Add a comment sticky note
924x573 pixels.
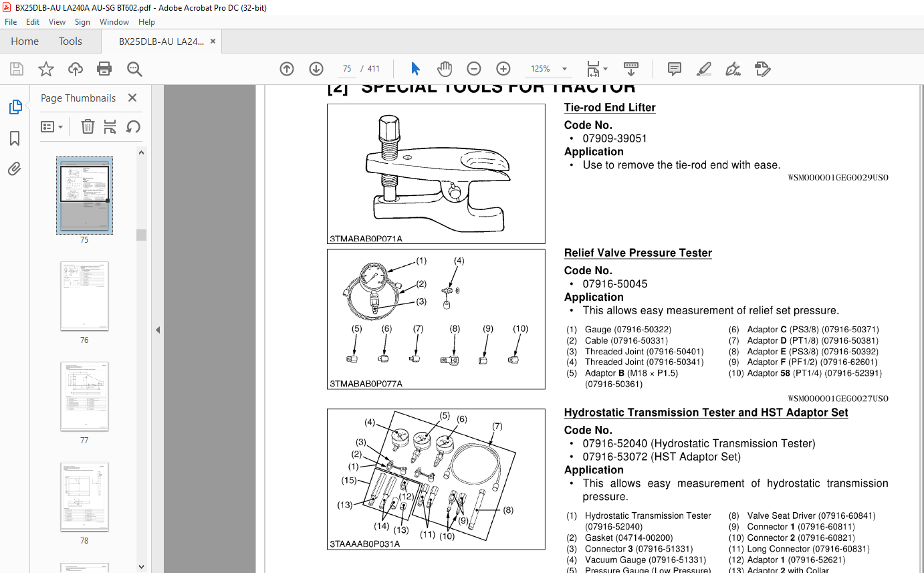[675, 69]
